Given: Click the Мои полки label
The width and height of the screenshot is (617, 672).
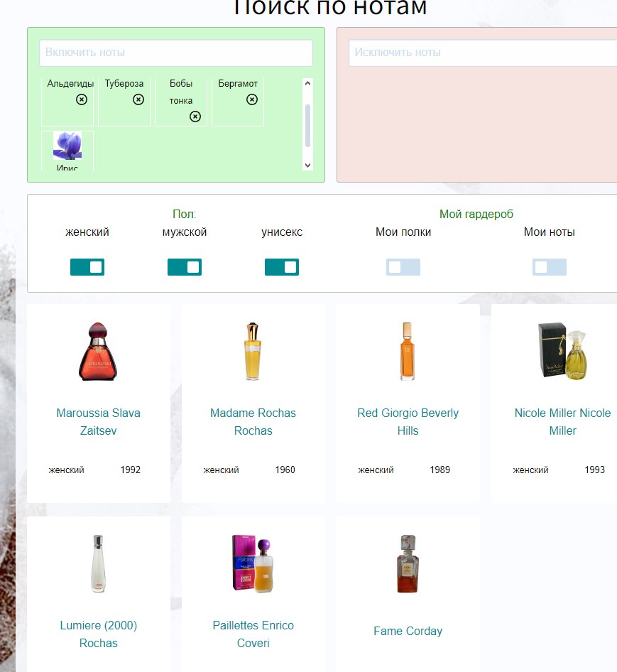Looking at the screenshot, I should [x=403, y=232].
